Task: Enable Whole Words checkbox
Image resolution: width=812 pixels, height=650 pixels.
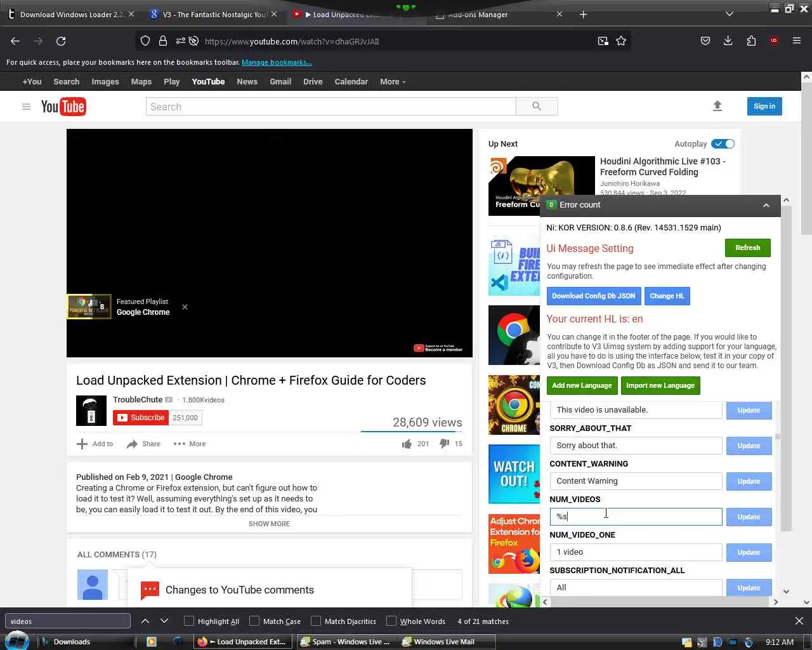Action: [x=391, y=621]
